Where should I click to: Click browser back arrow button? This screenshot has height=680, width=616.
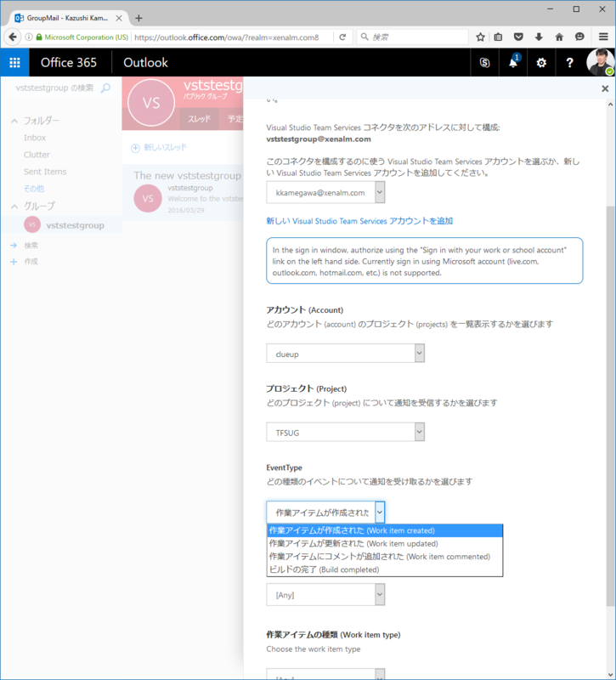coord(13,37)
